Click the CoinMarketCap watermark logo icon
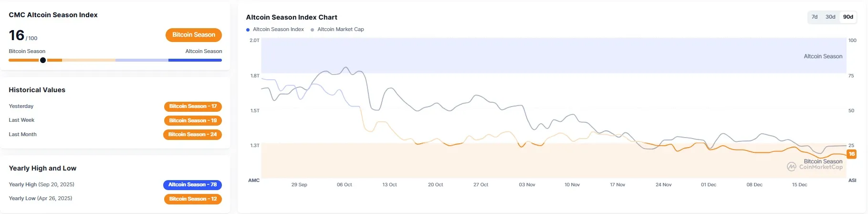The width and height of the screenshot is (868, 214). click(x=792, y=166)
